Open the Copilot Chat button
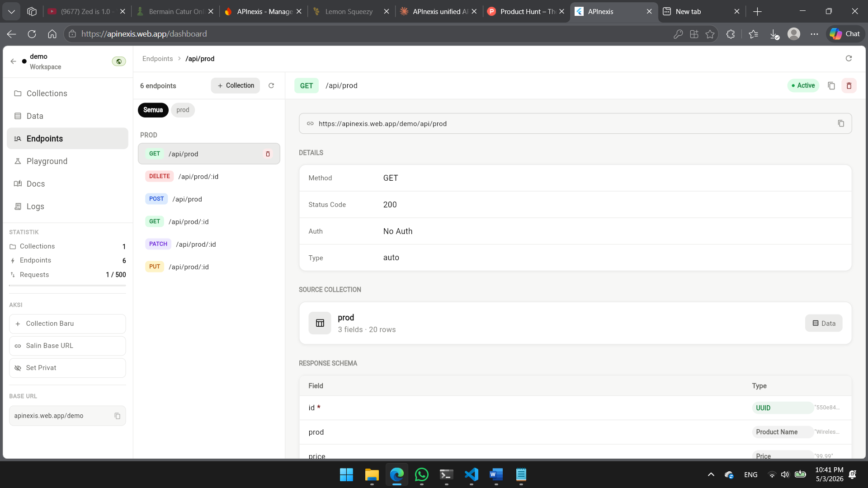The width and height of the screenshot is (868, 488). tap(845, 34)
